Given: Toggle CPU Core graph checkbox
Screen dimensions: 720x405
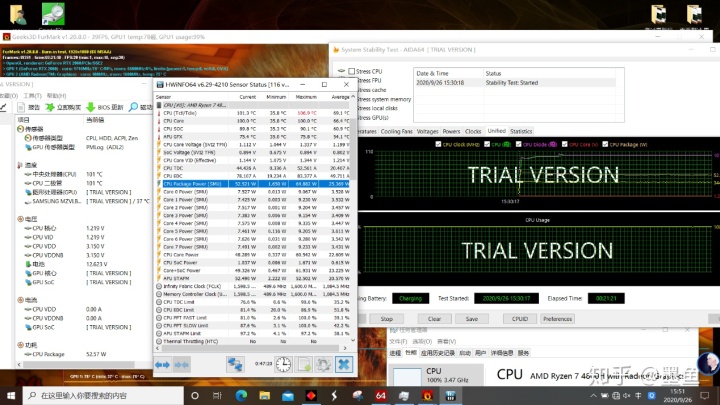Looking at the screenshot, I should pos(565,144).
